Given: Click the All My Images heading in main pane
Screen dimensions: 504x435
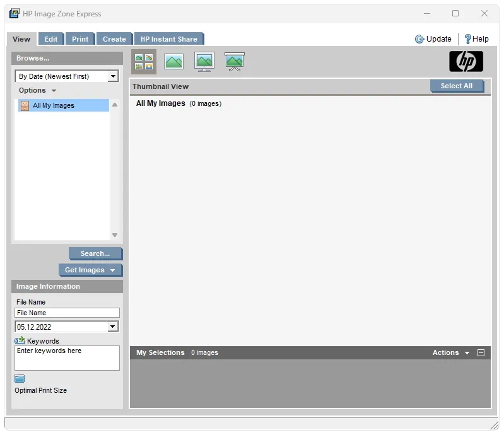Looking at the screenshot, I should pos(161,103).
